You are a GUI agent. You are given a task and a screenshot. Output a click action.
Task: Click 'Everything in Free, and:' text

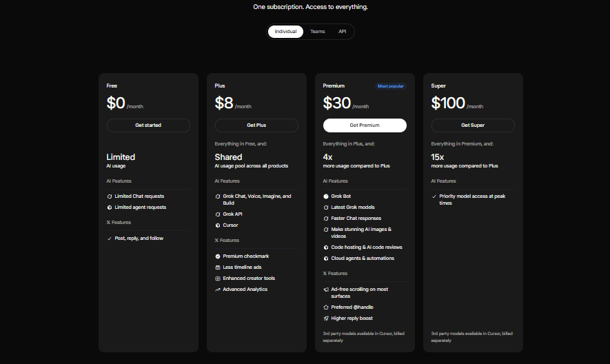[241, 144]
